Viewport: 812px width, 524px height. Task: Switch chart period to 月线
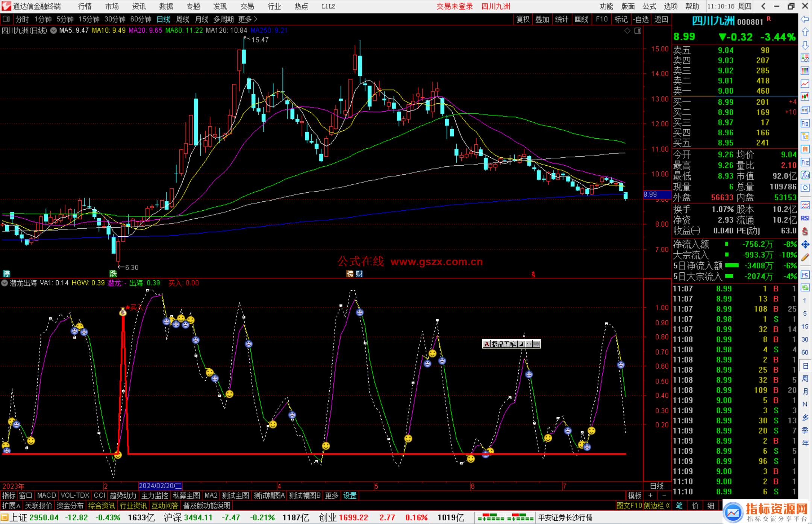(202, 19)
